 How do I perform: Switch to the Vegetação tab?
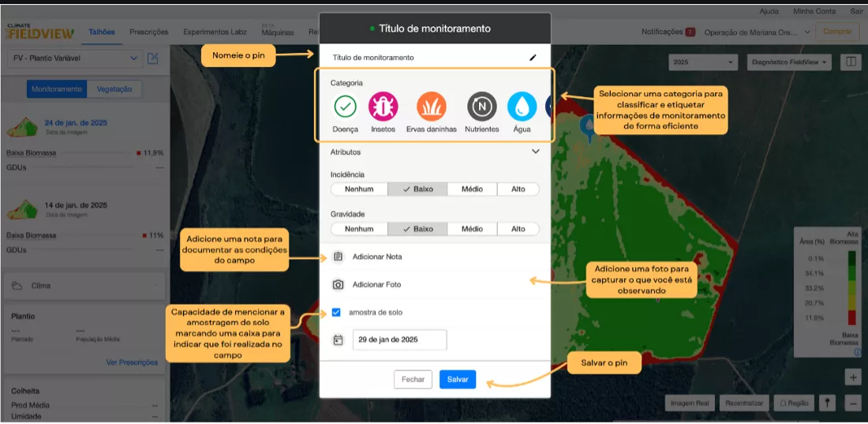[114, 89]
